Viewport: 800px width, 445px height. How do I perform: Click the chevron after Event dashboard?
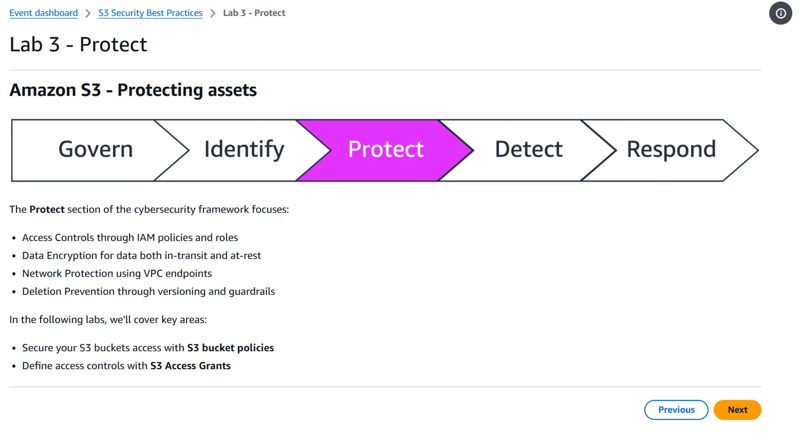point(88,13)
